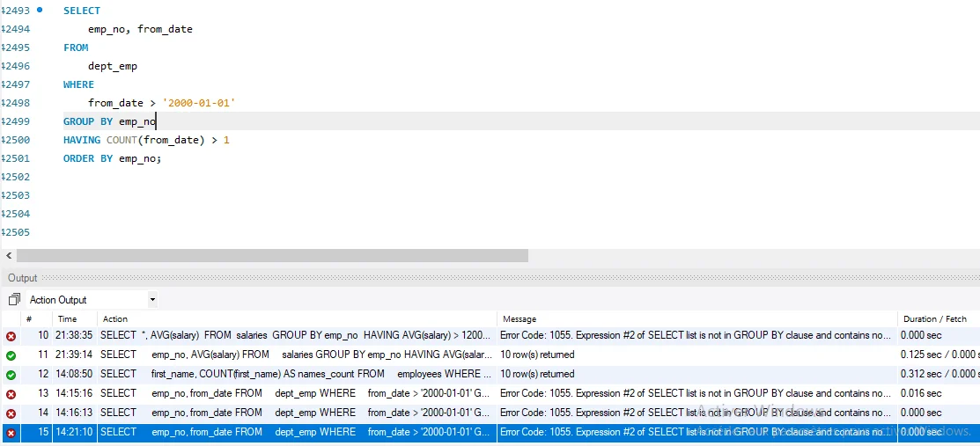Click the Action column header
Viewport: 980px width, 446px height.
[115, 318]
